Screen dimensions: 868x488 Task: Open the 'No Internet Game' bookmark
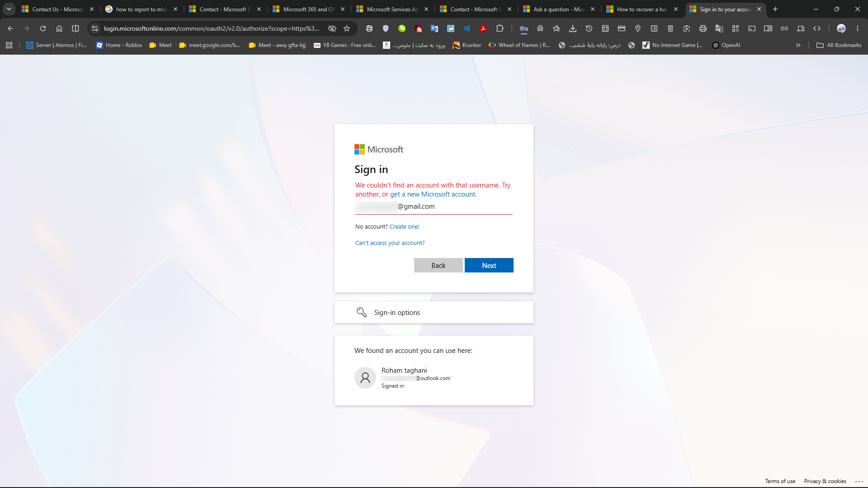point(672,45)
